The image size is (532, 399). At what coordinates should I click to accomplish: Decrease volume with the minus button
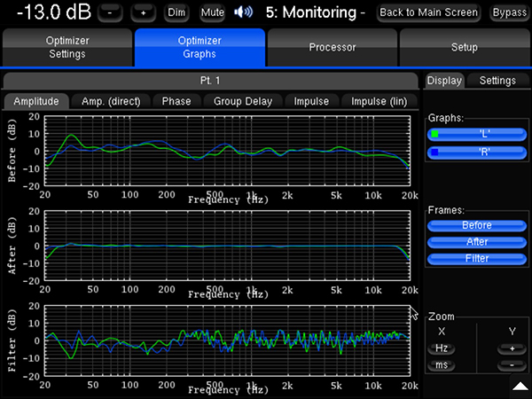coord(110,13)
